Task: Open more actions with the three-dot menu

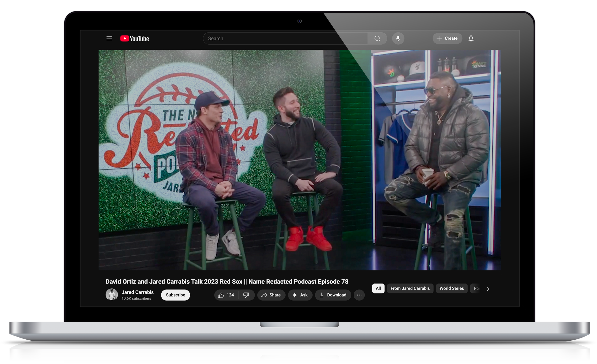Action: [x=359, y=295]
